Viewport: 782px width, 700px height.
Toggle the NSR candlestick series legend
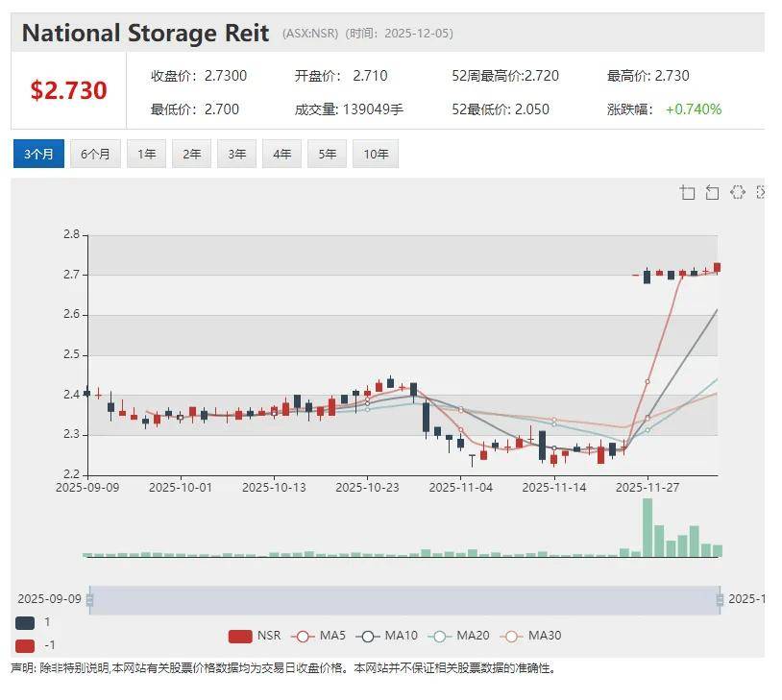(255, 636)
